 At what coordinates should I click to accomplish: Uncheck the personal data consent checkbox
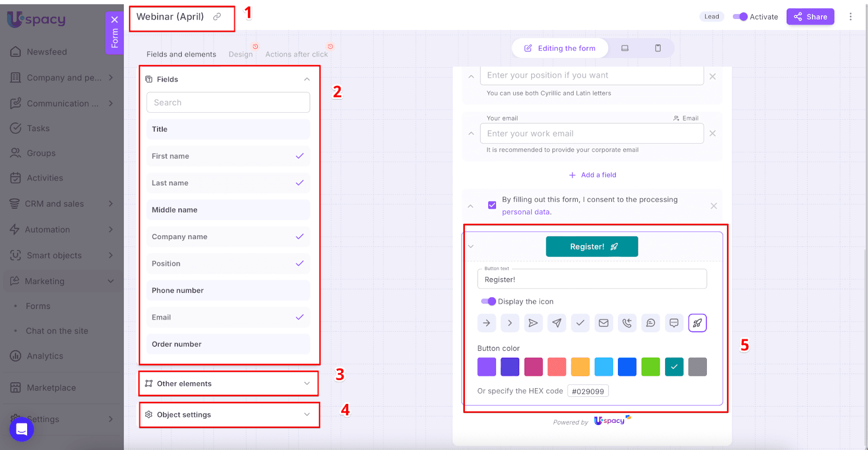click(492, 205)
